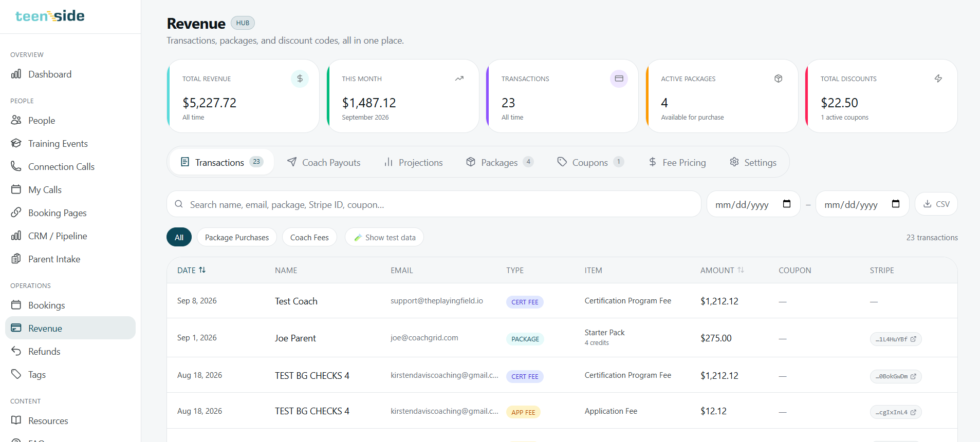Open Resources in the sidebar
The image size is (980, 442).
tap(70, 420)
